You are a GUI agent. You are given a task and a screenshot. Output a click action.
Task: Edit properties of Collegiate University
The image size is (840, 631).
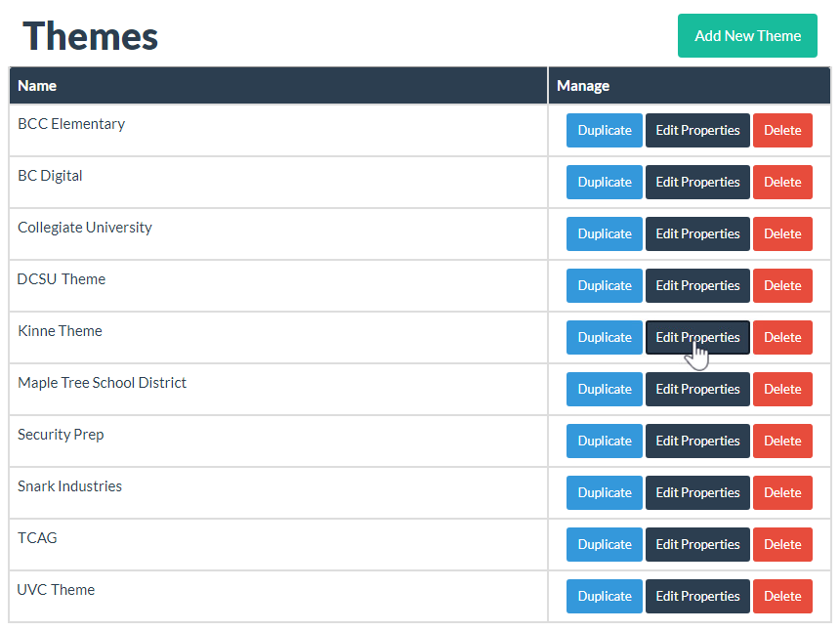(697, 233)
